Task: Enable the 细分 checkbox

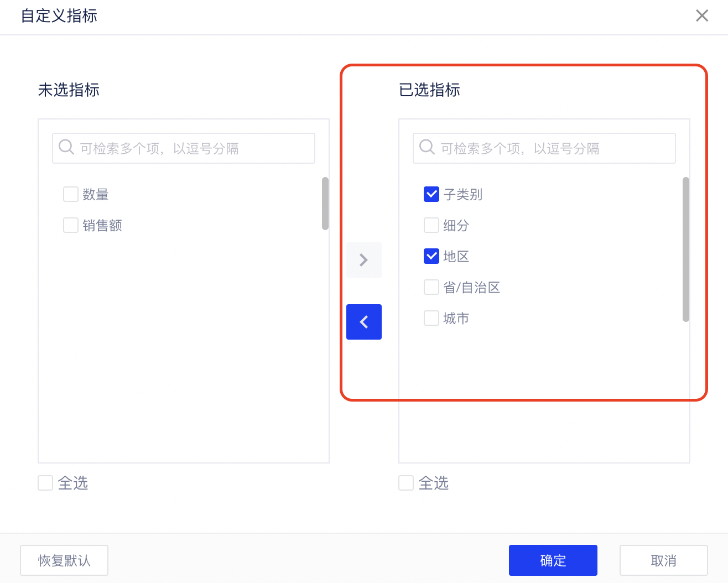Action: tap(431, 226)
